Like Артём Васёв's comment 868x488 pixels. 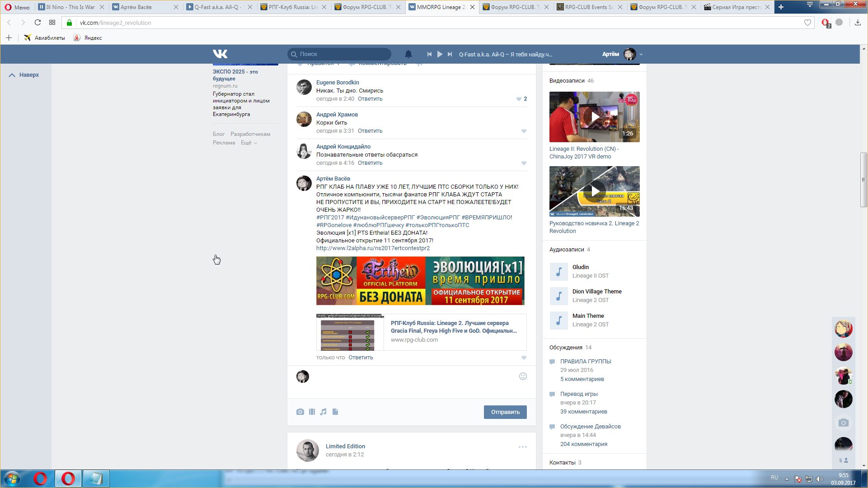[x=524, y=358]
